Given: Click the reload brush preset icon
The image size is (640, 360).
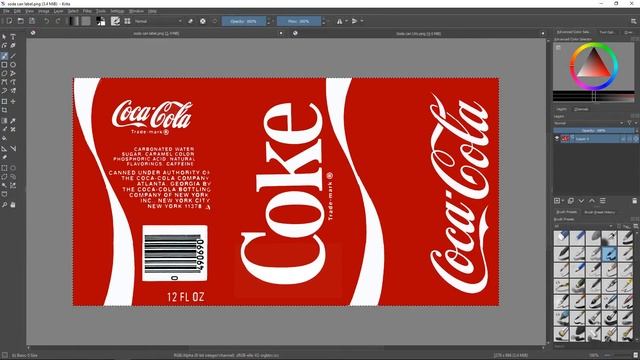Looking at the screenshot, I should [215, 21].
